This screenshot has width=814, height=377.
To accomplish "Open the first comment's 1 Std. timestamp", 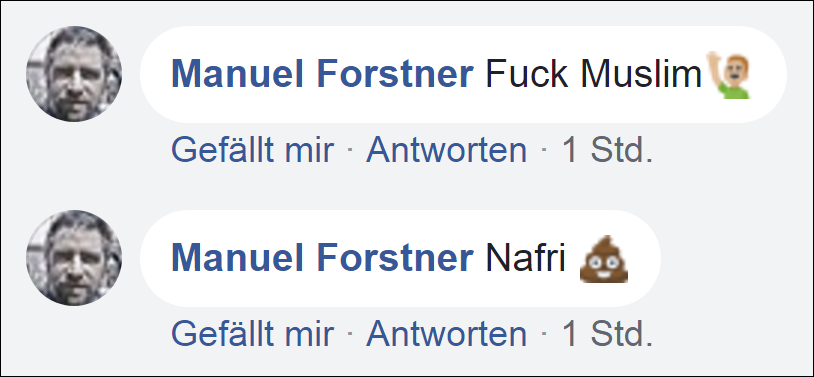I will pyautogui.click(x=607, y=150).
